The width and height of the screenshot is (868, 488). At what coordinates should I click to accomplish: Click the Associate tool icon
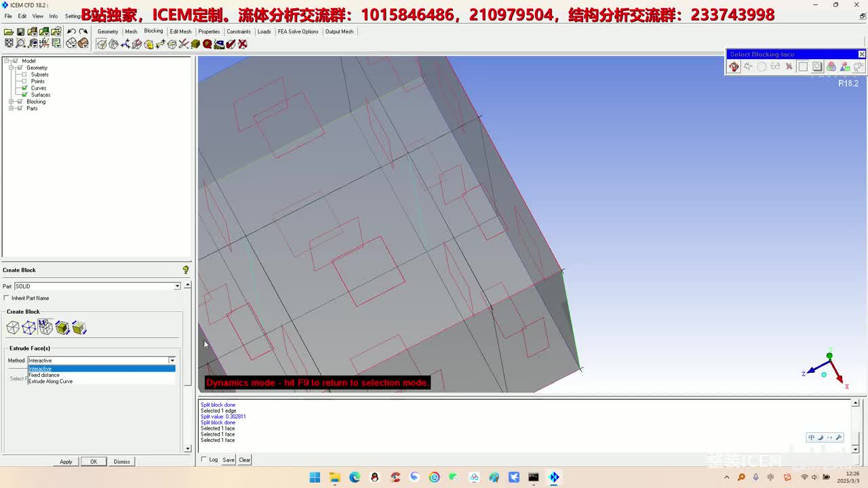(149, 44)
